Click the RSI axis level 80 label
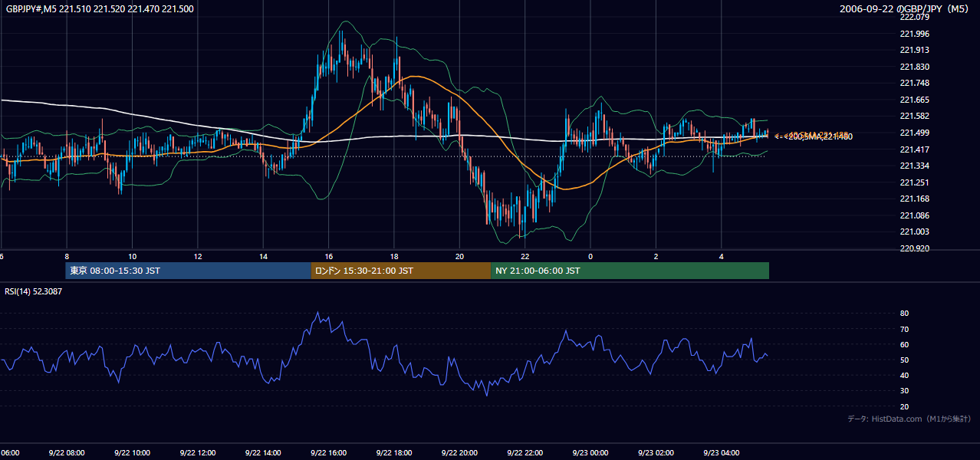 coord(905,314)
